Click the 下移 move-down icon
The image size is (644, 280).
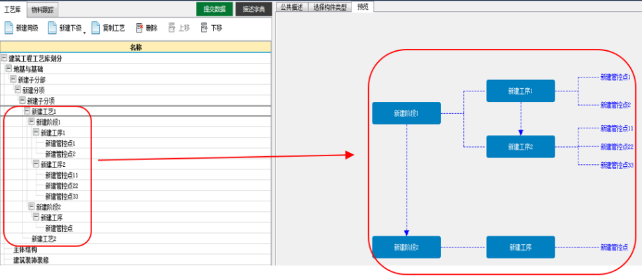pos(204,28)
